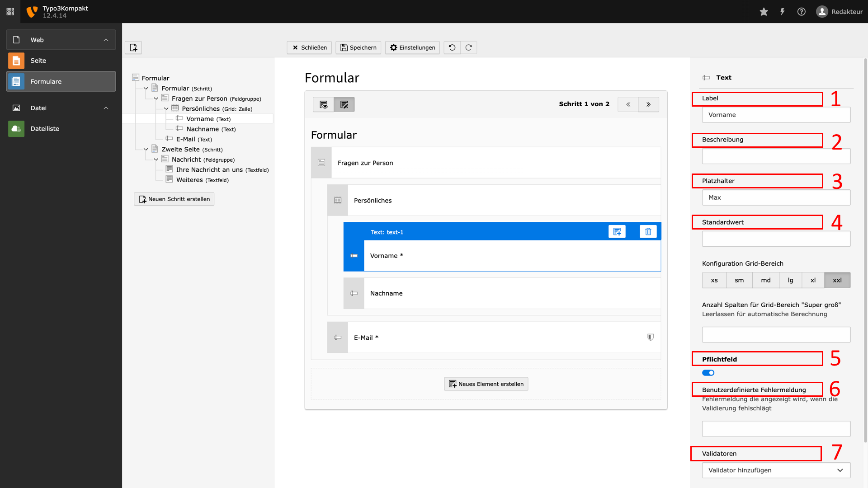Collapse the Zweite Seite tree node
Image resolution: width=868 pixels, height=488 pixels.
point(146,150)
